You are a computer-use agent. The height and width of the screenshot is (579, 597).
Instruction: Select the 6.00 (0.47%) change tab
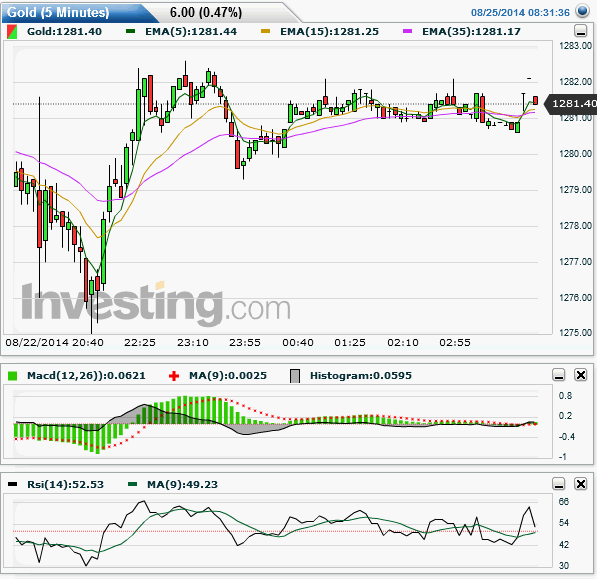pyautogui.click(x=206, y=13)
